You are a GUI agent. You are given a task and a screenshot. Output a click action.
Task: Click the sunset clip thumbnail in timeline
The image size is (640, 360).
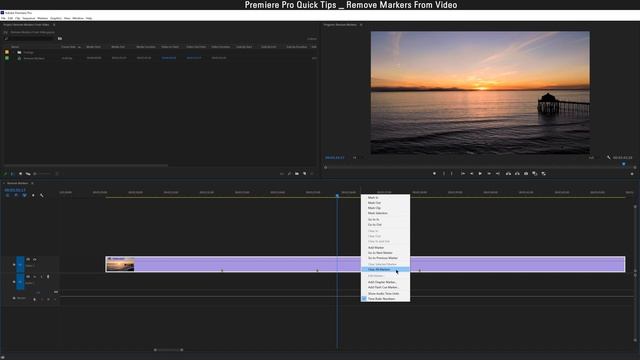(x=120, y=265)
